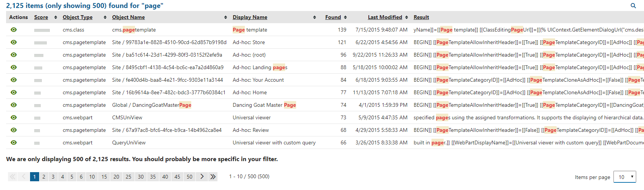Click eye icon for Ad-hoc: Landing pages
This screenshot has height=190, width=644.
pyautogui.click(x=14, y=67)
